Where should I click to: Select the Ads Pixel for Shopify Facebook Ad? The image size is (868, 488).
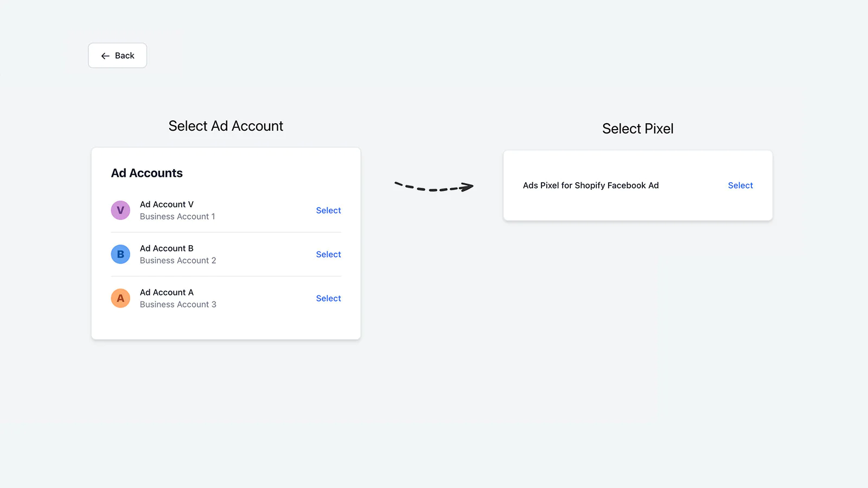[740, 185]
